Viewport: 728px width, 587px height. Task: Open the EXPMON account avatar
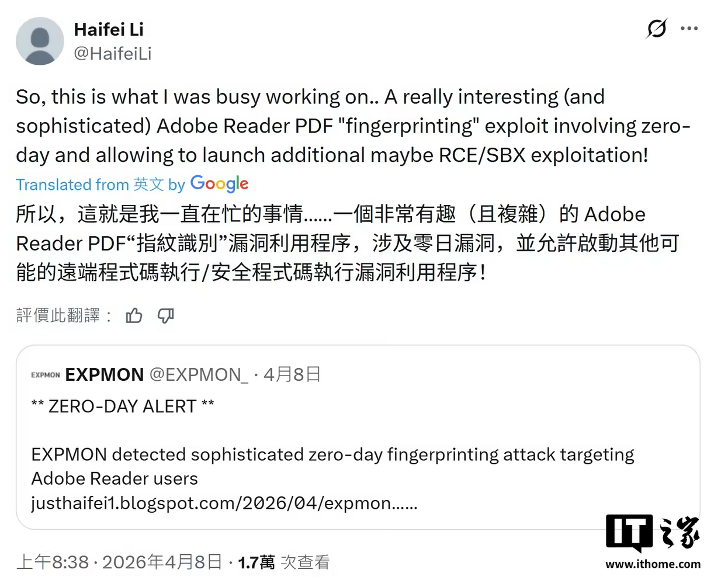click(46, 375)
